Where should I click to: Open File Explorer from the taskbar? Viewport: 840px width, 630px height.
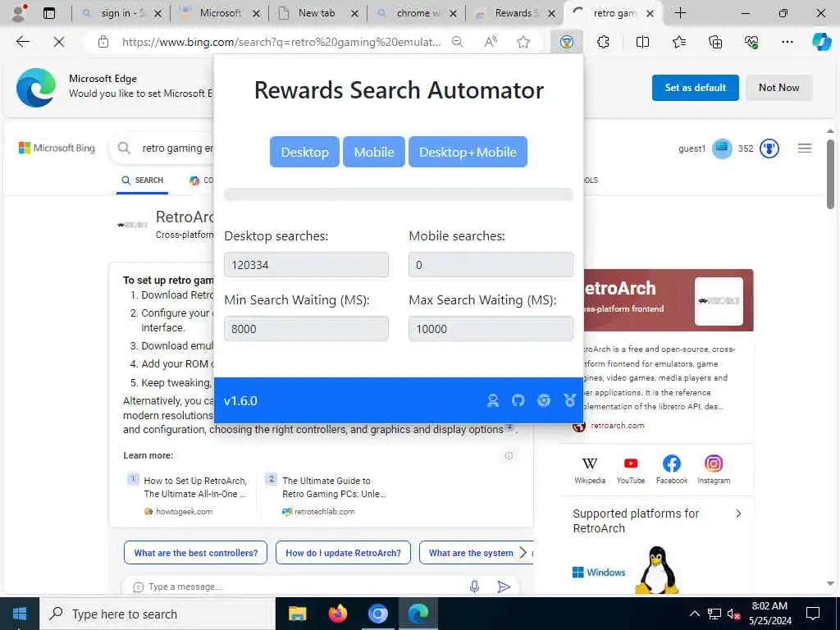pyautogui.click(x=297, y=614)
